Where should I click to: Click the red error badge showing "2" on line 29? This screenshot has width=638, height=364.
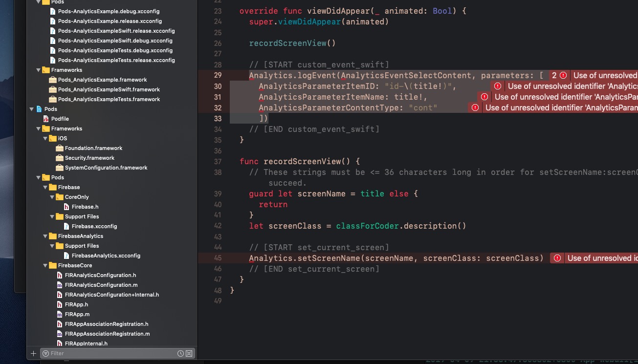click(557, 75)
